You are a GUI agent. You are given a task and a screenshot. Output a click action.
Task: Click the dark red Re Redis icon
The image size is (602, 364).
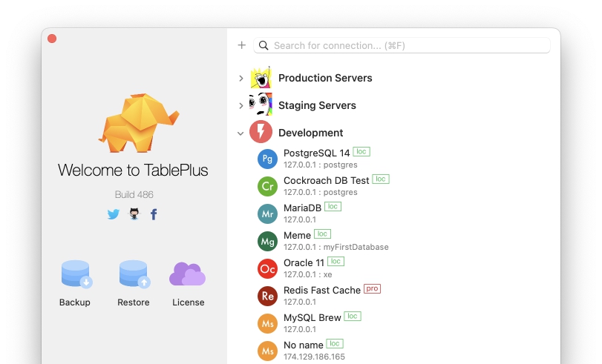point(268,296)
